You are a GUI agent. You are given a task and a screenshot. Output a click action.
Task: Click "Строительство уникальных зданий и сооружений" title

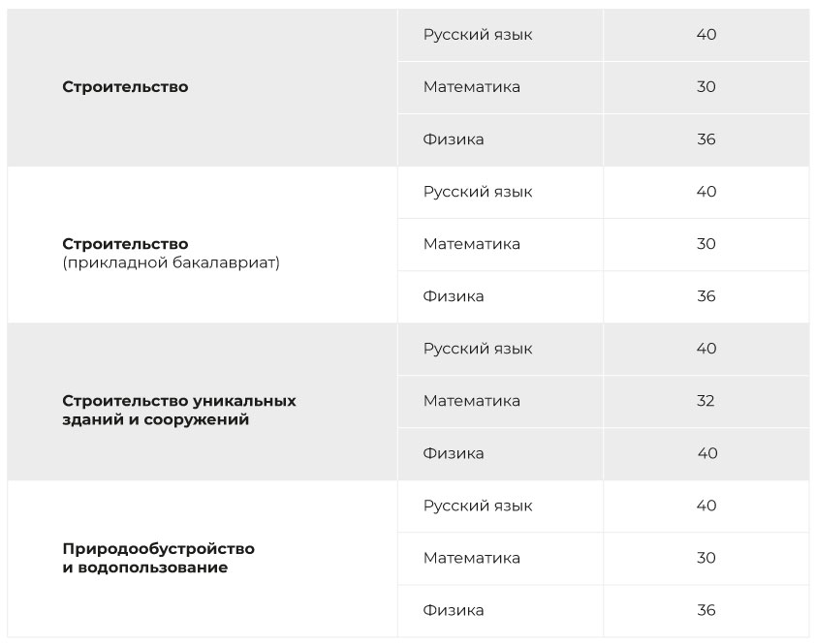point(179,410)
